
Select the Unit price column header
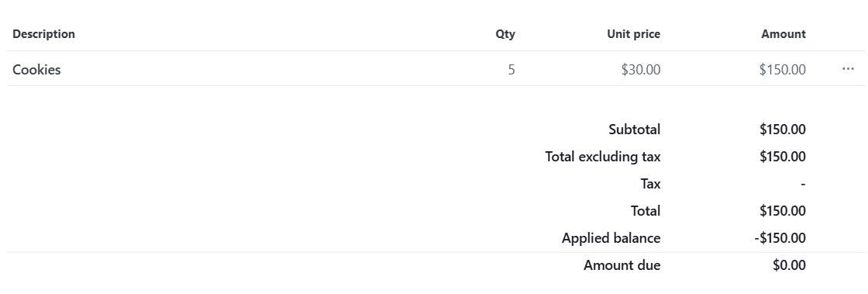(633, 34)
